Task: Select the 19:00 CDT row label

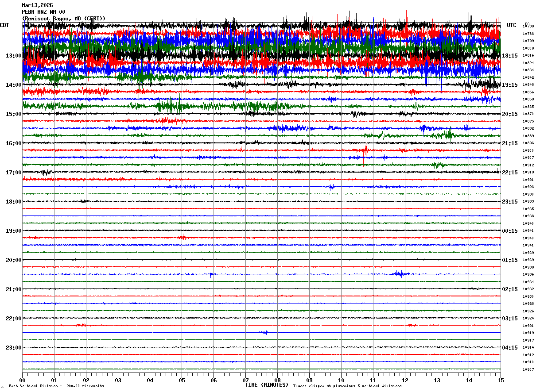Action: 14,231
